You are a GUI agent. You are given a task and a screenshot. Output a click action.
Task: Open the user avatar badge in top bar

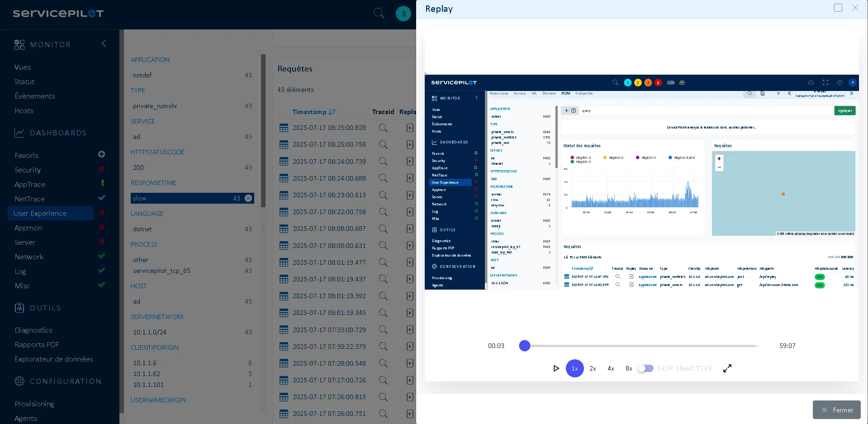[x=403, y=14]
